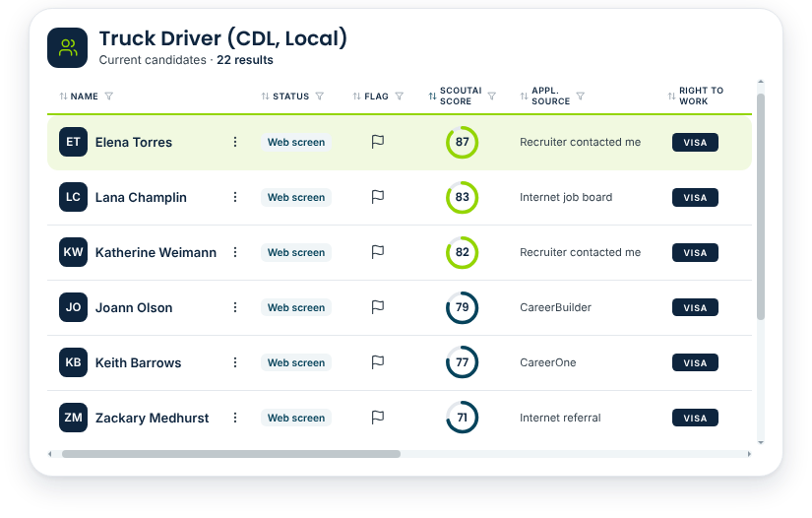Click the VISA badge on Joann Olson row
This screenshot has width=812, height=518.
coord(695,308)
